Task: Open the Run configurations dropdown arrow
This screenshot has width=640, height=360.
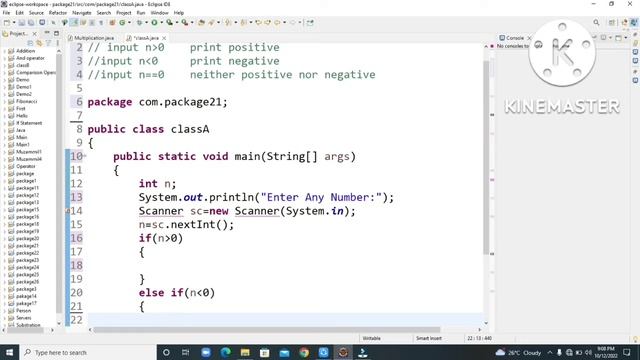Action: pyautogui.click(x=161, y=22)
